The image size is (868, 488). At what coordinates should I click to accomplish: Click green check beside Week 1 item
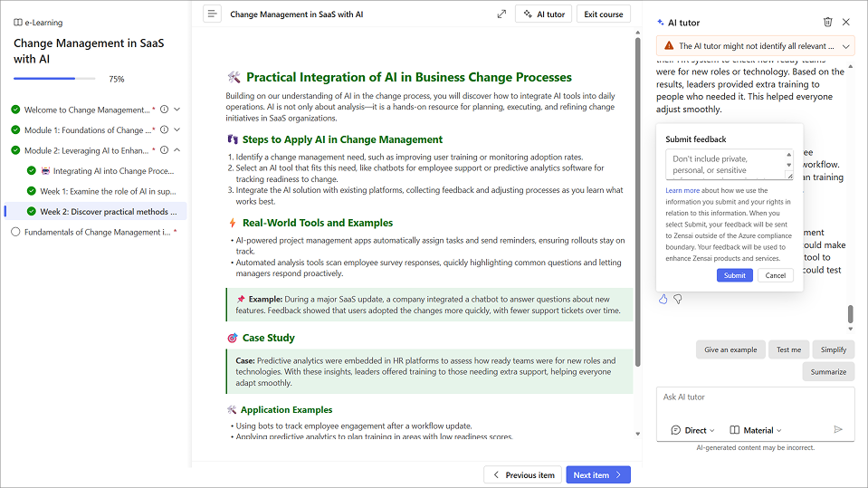(x=32, y=191)
